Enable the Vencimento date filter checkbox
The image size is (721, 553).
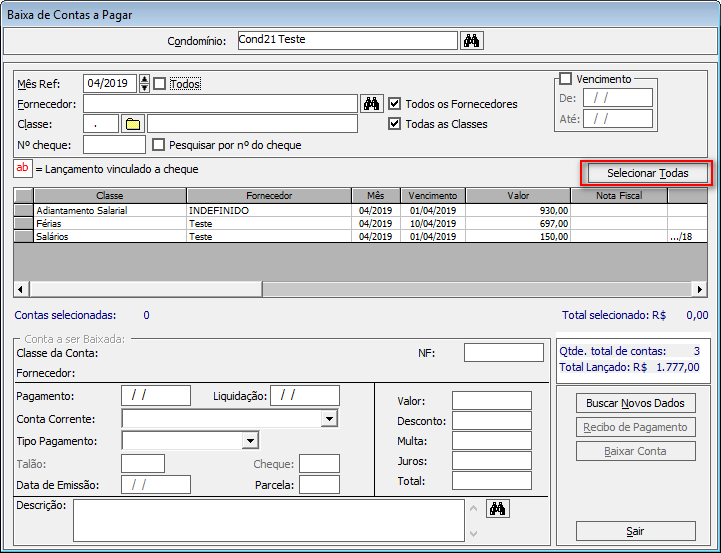pos(565,79)
